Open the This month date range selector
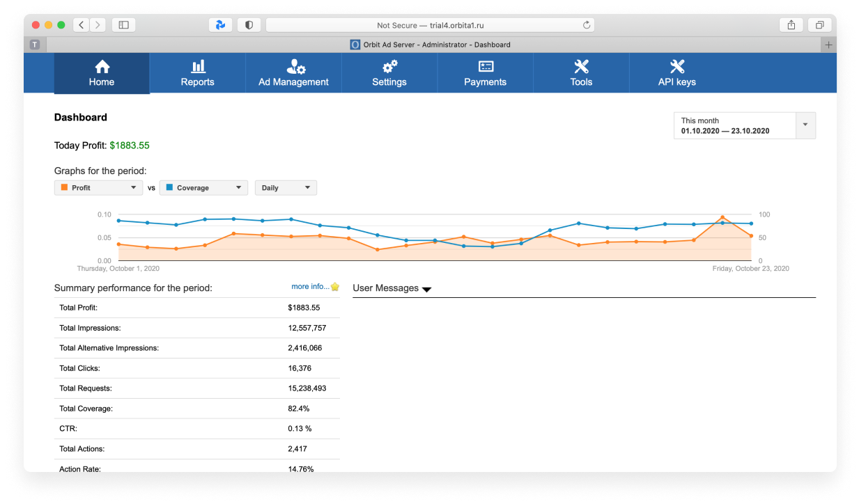The image size is (859, 504). pos(745,125)
